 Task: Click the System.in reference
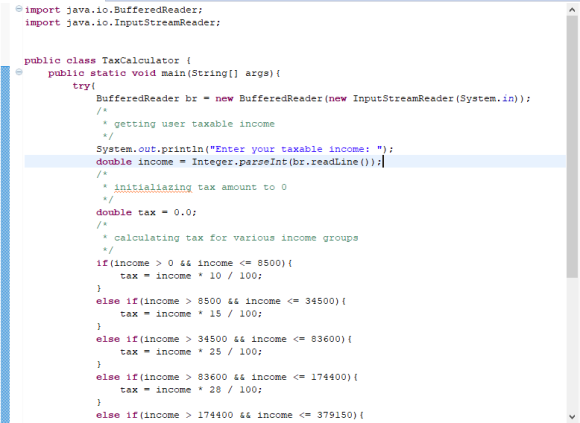coord(486,99)
